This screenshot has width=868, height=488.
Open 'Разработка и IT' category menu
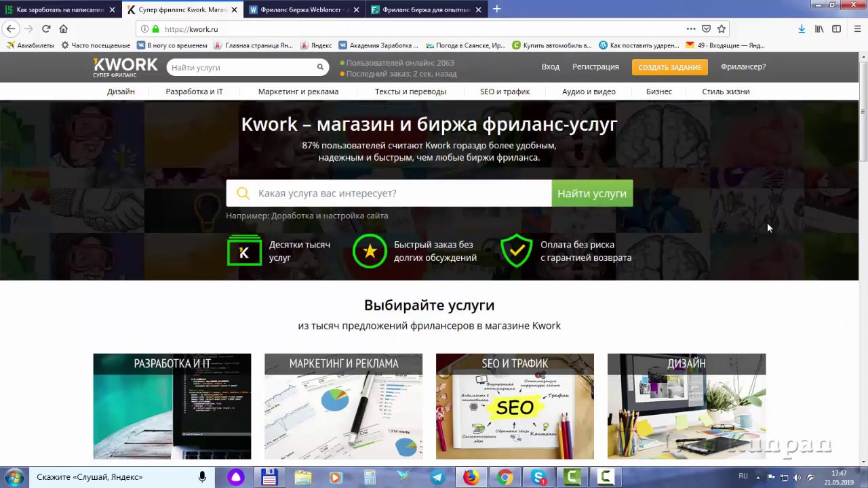click(194, 91)
